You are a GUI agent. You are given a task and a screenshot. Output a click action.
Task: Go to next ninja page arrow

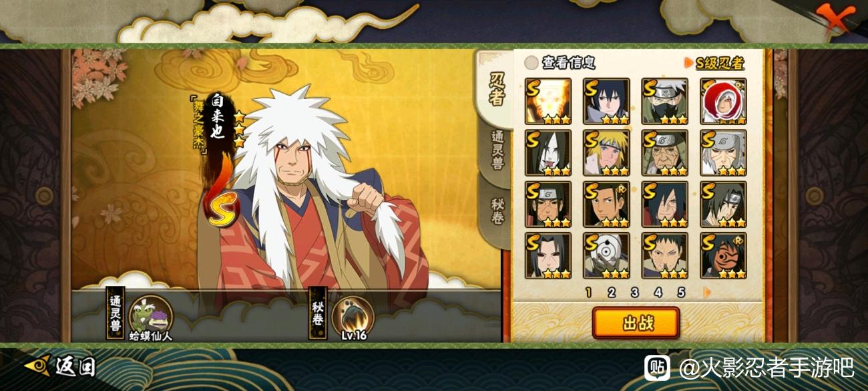tap(707, 292)
